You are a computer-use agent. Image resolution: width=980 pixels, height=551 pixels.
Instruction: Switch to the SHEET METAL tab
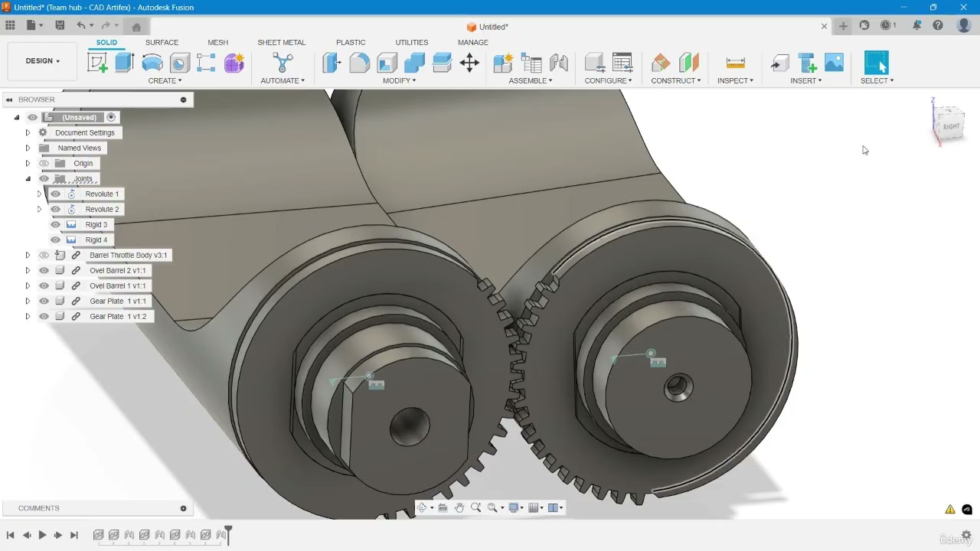(281, 42)
